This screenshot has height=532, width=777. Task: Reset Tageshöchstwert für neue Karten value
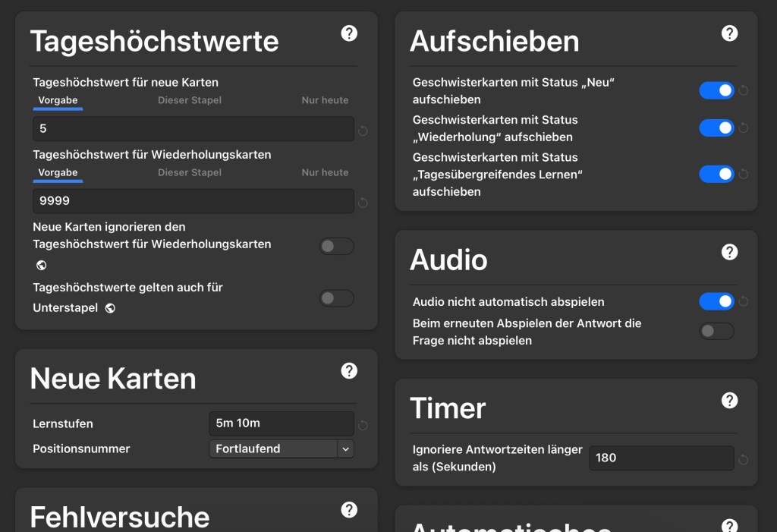pos(362,129)
